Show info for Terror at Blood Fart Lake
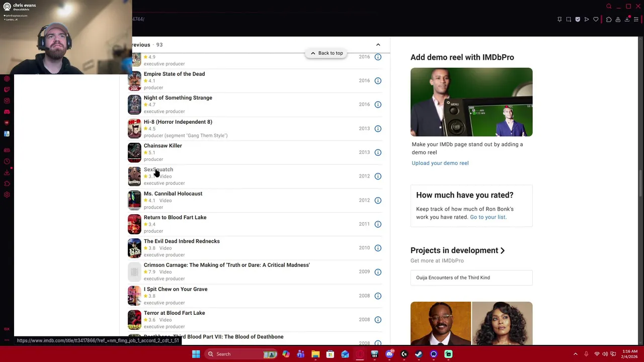The height and width of the screenshot is (362, 644). pos(378,320)
